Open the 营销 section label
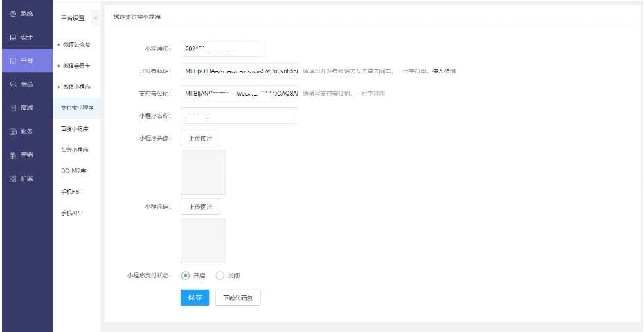 pos(27,155)
